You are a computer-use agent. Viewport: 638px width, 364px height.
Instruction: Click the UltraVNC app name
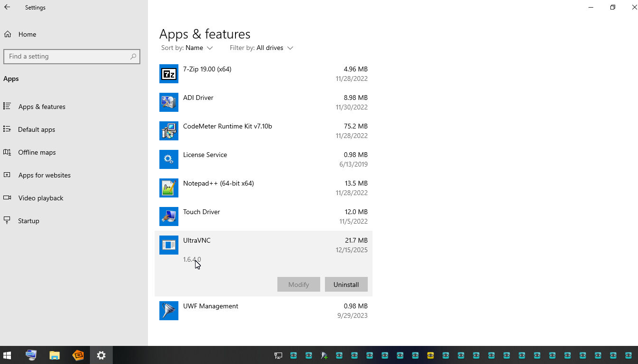pyautogui.click(x=197, y=240)
